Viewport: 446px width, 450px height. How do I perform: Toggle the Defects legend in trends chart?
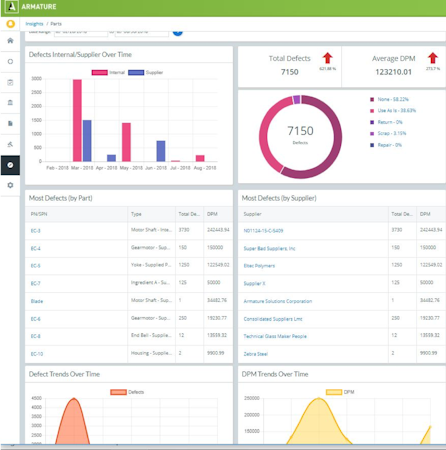coord(127,392)
